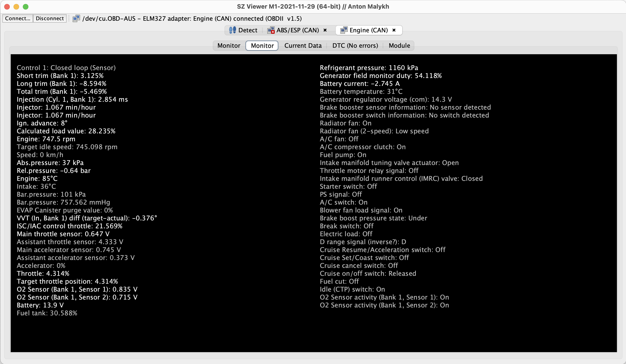The height and width of the screenshot is (364, 626).
Task: Click 'Main throttle sensor: 0.647 V' reading
Action: pos(63,234)
